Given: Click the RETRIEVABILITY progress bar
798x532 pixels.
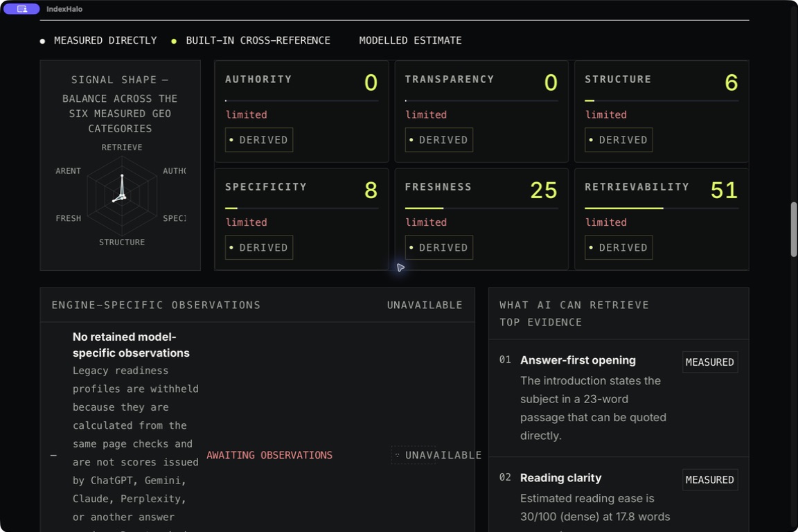Looking at the screenshot, I should click(661, 209).
